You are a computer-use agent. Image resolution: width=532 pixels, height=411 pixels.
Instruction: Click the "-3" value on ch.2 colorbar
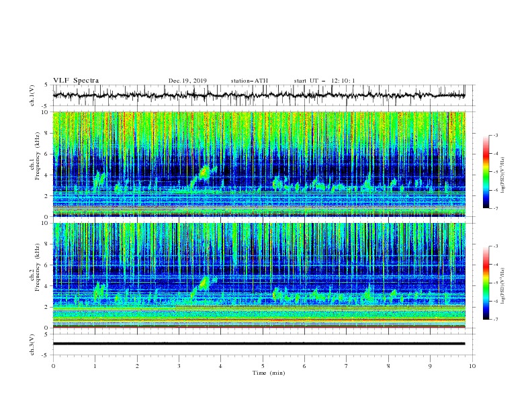(495, 246)
